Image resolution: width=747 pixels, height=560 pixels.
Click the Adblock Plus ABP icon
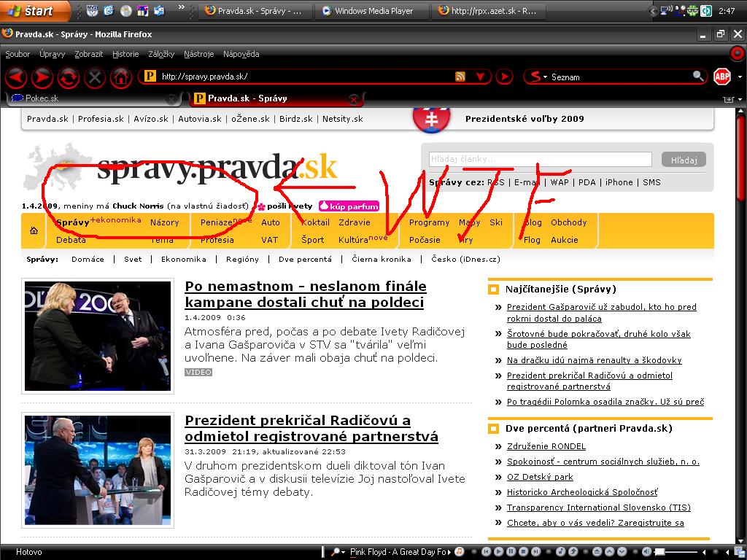(721, 77)
